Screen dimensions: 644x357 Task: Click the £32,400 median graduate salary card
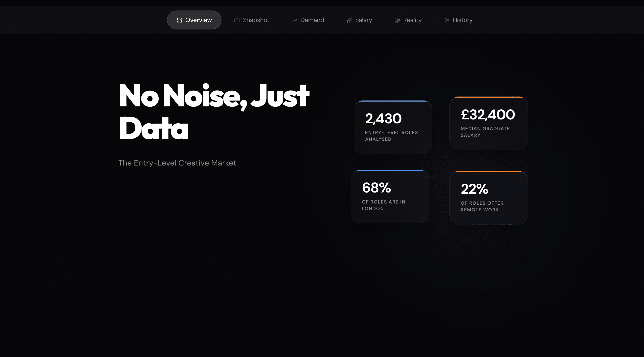[489, 123]
